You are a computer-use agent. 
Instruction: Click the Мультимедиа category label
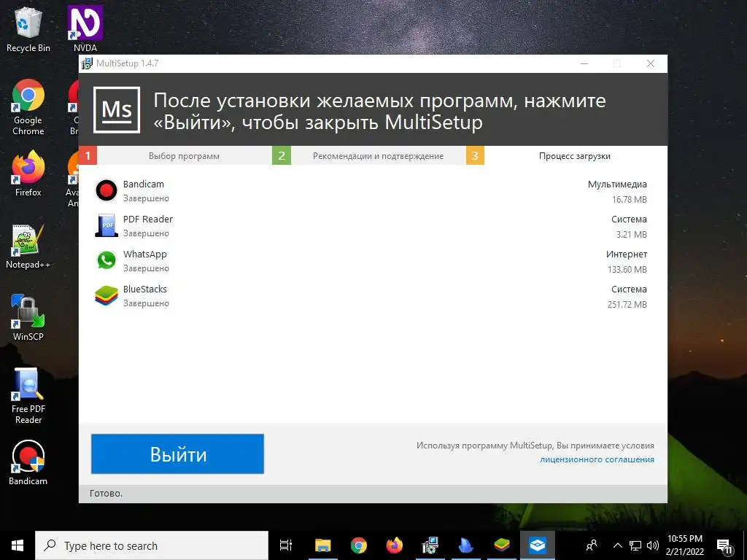point(617,184)
